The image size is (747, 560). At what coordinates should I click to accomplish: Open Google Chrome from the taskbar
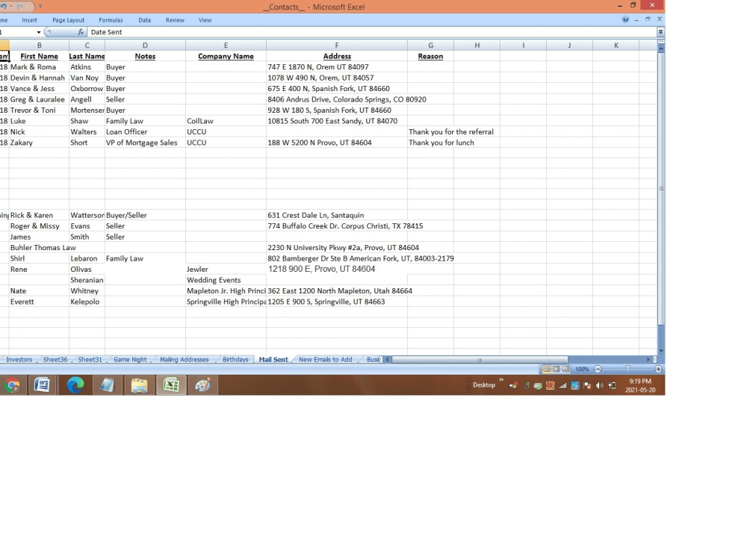coord(12,385)
